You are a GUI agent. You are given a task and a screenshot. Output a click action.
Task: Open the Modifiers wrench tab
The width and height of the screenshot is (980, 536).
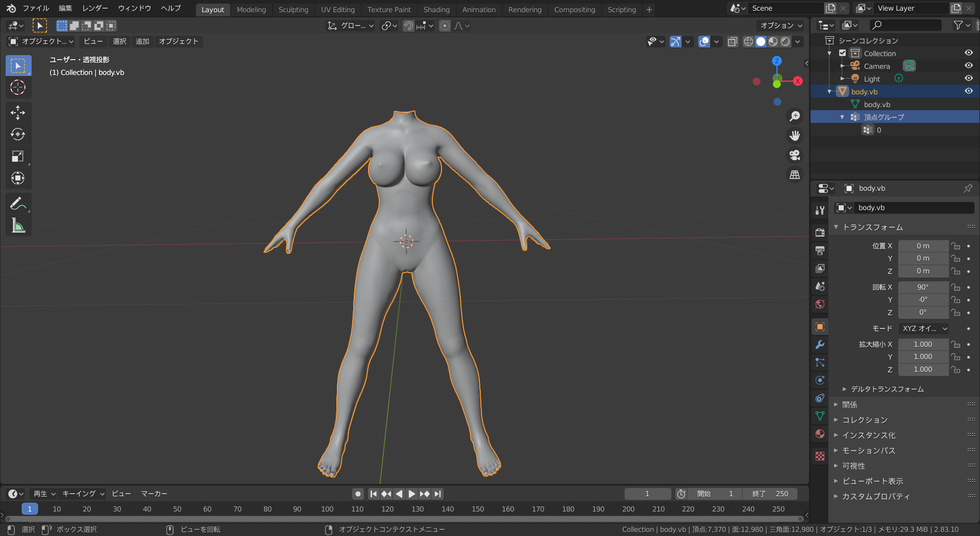[x=820, y=345]
